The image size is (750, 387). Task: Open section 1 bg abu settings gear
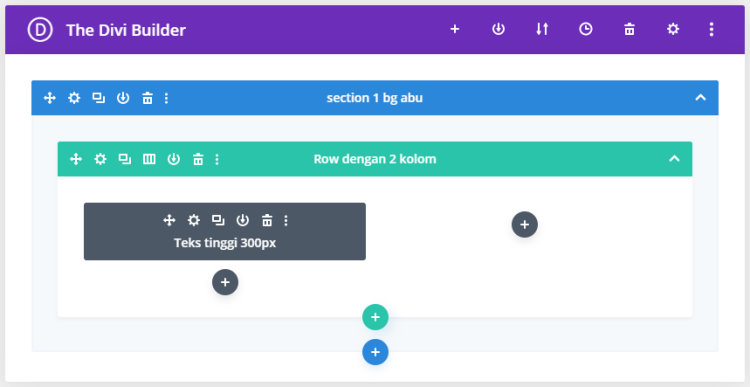coord(74,98)
